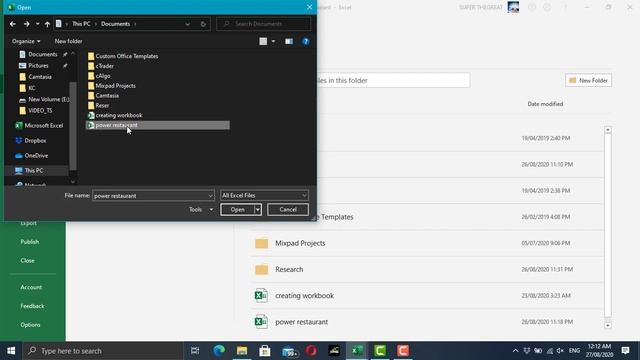
Task: Show the preview pane
Action: tap(289, 41)
